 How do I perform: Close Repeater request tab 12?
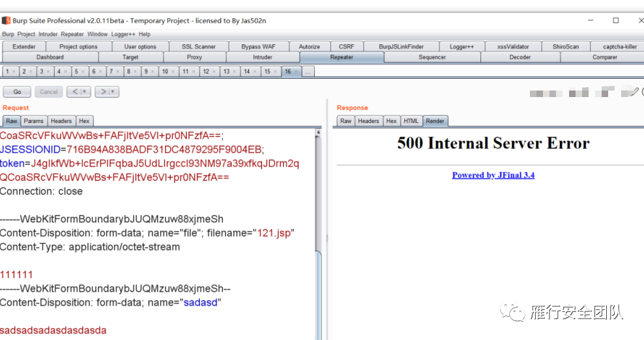click(x=214, y=72)
